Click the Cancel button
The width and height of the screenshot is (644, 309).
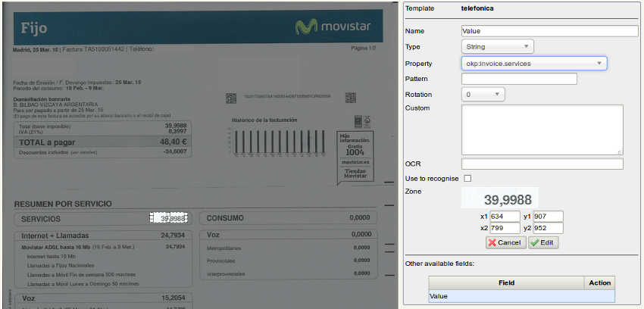(x=506, y=242)
